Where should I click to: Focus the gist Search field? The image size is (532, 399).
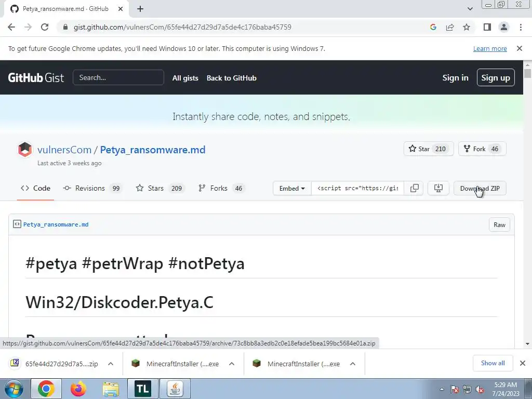(x=118, y=78)
